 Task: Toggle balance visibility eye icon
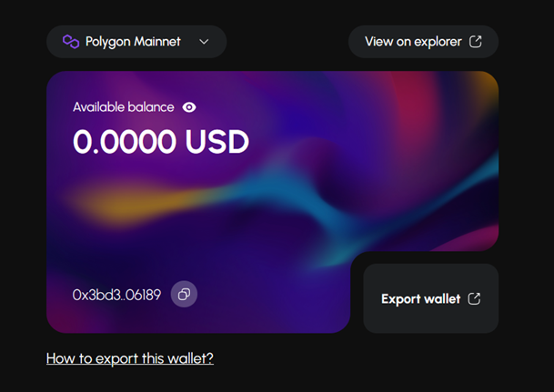click(x=189, y=107)
